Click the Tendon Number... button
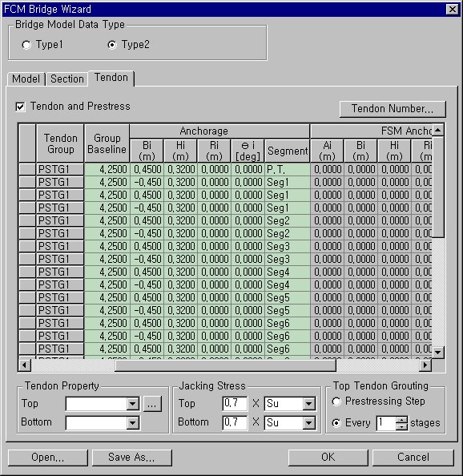Viewport: 463px width, 476px height. click(x=393, y=109)
